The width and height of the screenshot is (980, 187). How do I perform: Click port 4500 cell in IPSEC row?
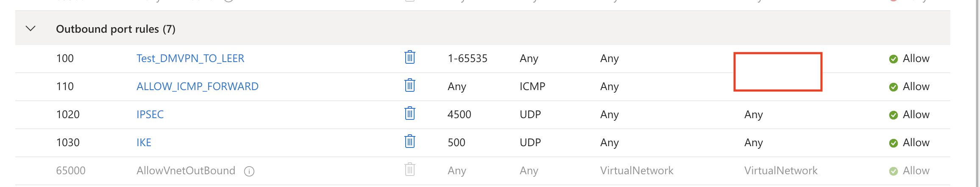459,114
